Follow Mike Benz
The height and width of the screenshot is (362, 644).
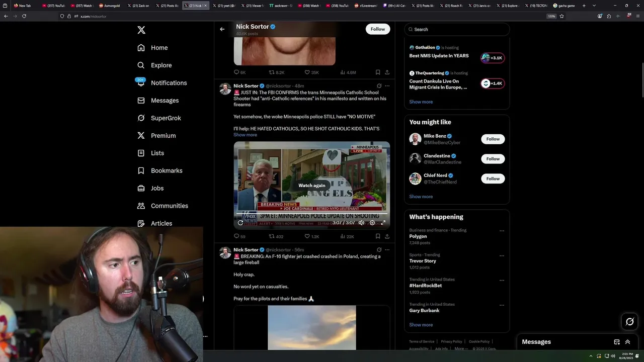pyautogui.click(x=493, y=139)
